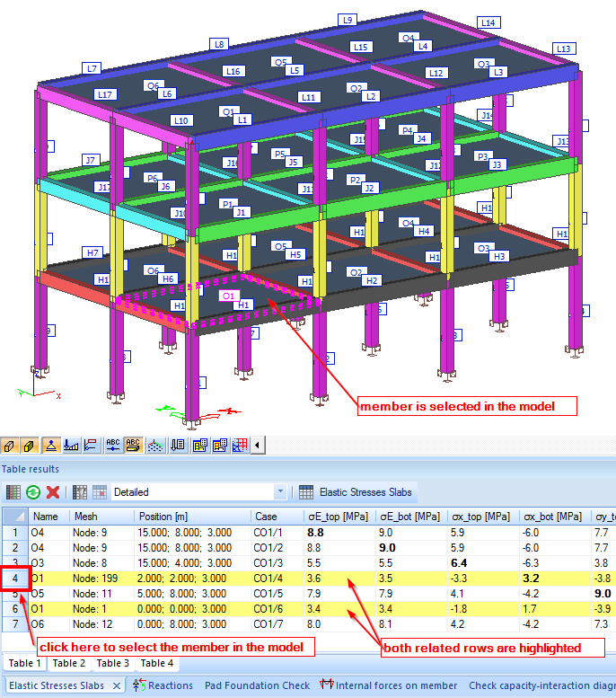Toggle the supports display icon in view toolbar

coord(51,445)
